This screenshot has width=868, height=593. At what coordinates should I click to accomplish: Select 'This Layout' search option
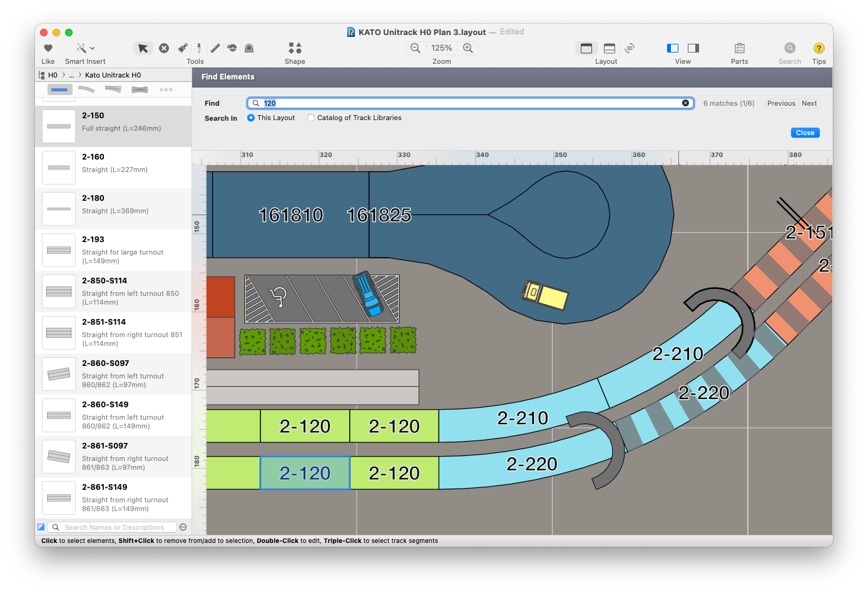[251, 118]
